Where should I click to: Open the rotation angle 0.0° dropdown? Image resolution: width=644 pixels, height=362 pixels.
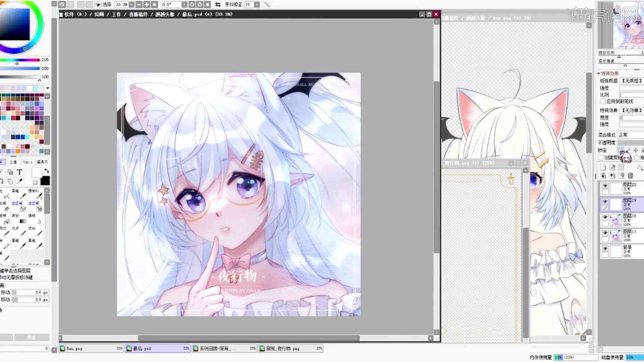tap(184, 5)
